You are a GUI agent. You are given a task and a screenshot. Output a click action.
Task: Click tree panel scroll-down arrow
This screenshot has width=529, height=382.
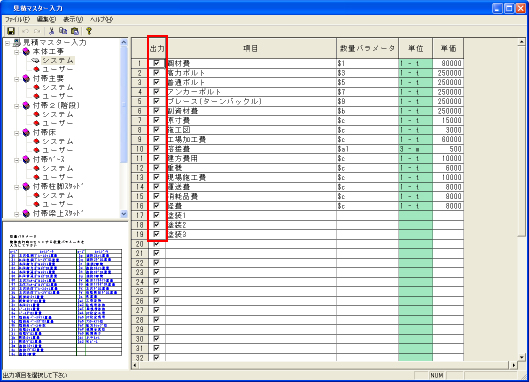tap(124, 214)
